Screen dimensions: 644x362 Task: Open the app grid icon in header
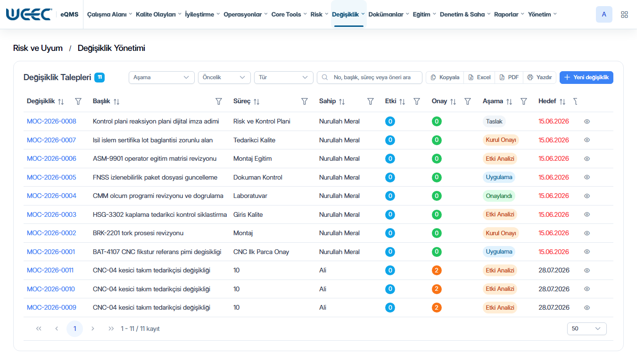(624, 15)
